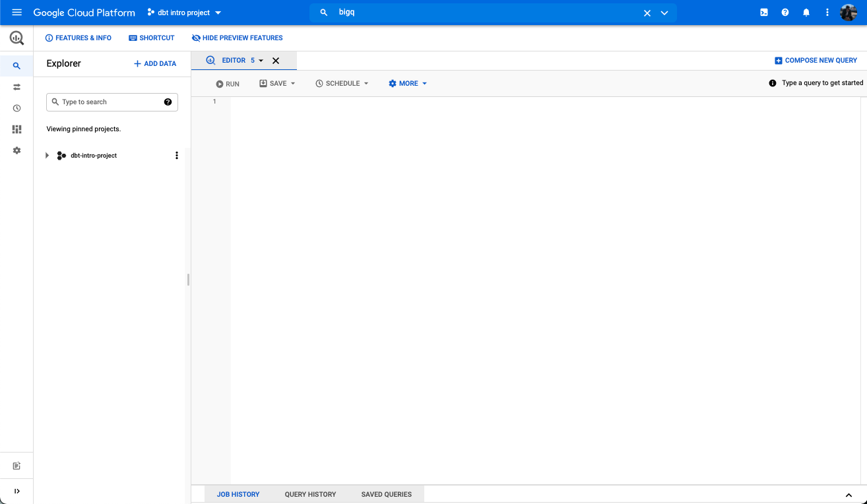The image size is (867, 504).
Task: Open the help question mark icon
Action: coord(785,13)
